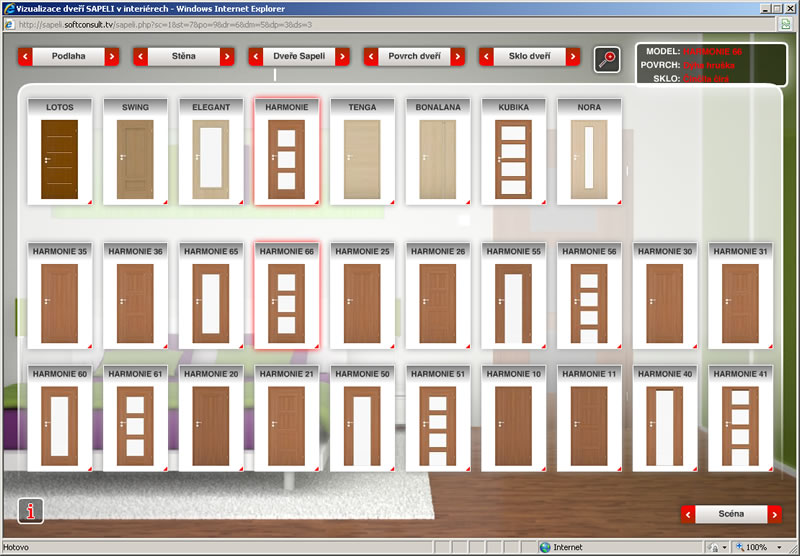
Task: Click next arrow beside Scéna
Action: tap(774, 514)
